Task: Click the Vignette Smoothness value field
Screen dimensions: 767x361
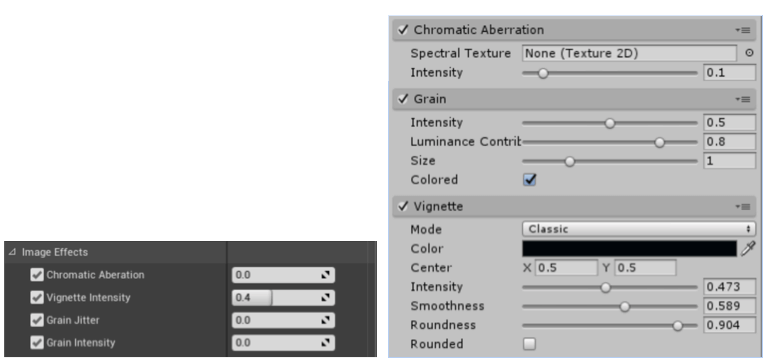Action: tap(729, 306)
